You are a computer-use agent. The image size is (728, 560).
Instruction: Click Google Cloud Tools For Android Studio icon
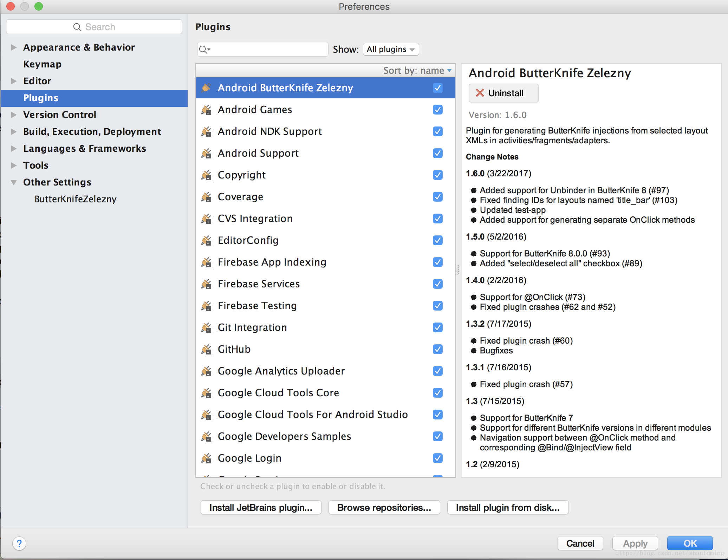point(207,415)
